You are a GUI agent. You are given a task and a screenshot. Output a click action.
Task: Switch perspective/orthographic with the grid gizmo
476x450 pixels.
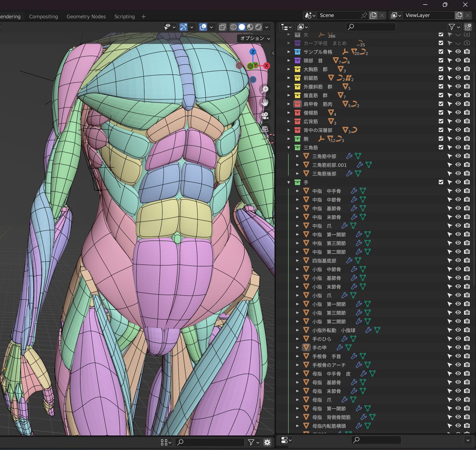265,129
